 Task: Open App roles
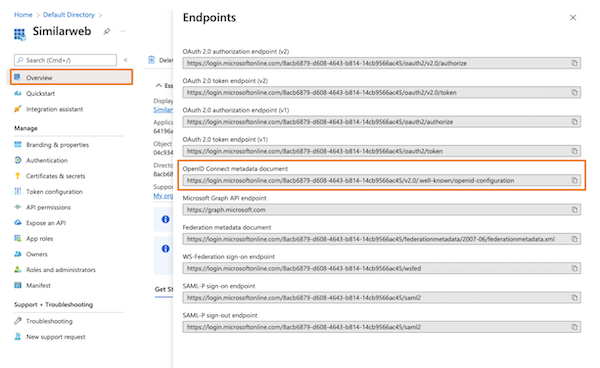click(39, 239)
